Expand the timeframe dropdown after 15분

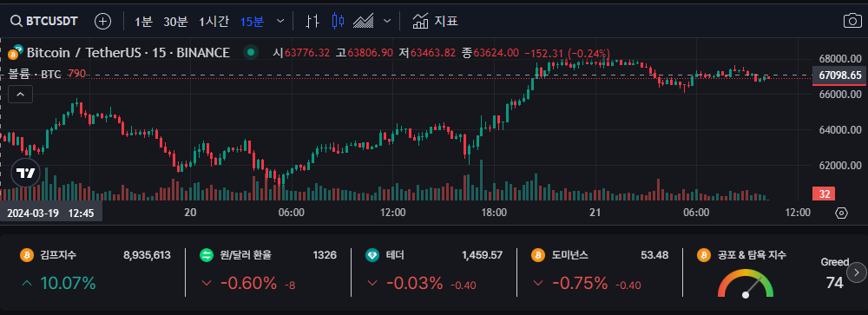coord(280,22)
